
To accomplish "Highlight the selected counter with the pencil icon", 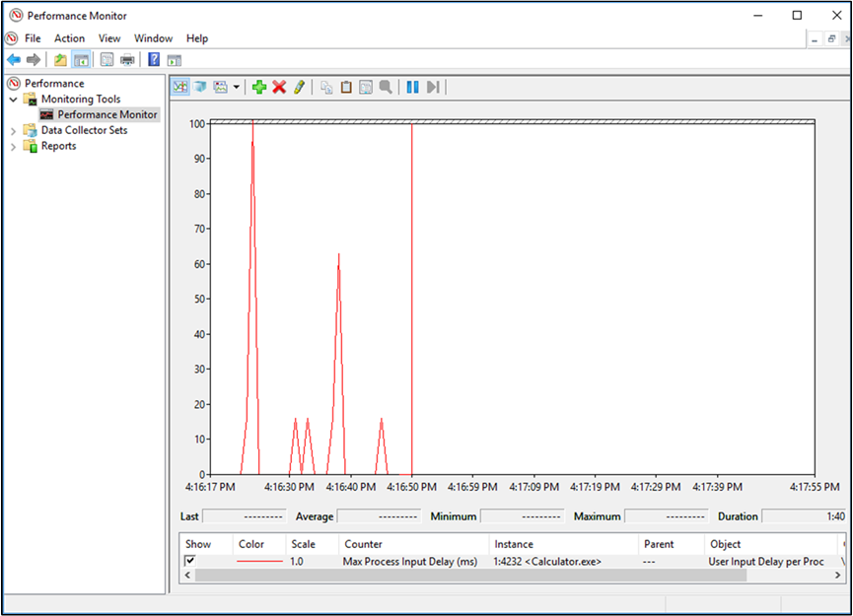I will coord(298,87).
